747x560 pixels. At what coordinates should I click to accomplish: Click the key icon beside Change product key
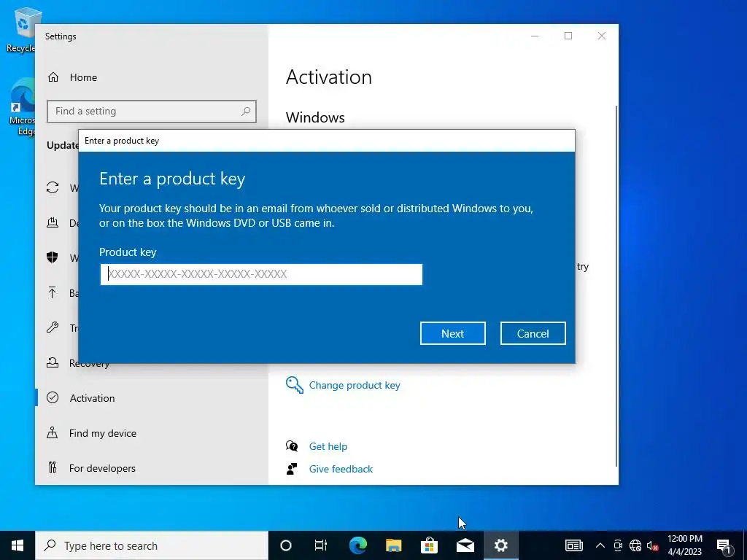[295, 385]
